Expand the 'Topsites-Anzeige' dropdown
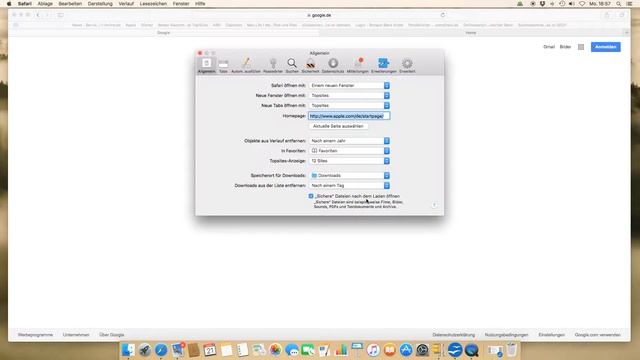This screenshot has height=360, width=640. pyautogui.click(x=349, y=161)
